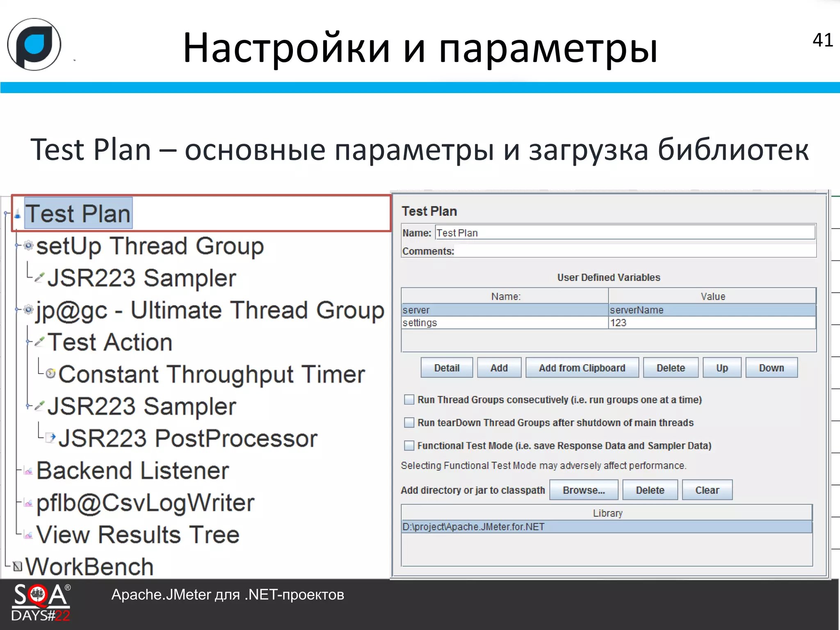Viewport: 840px width, 630px height.
Task: Enable Functional Test Mode checkbox
Action: tap(409, 445)
